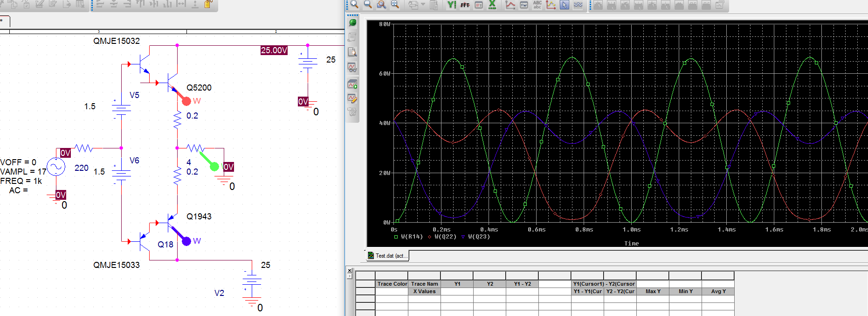The width and height of the screenshot is (868, 316).
Task: Click the VAMPL = 17 source parameter
Action: tap(23, 172)
